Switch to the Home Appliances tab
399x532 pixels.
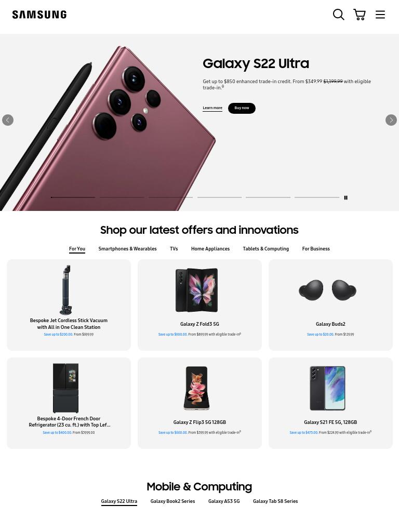click(x=210, y=249)
